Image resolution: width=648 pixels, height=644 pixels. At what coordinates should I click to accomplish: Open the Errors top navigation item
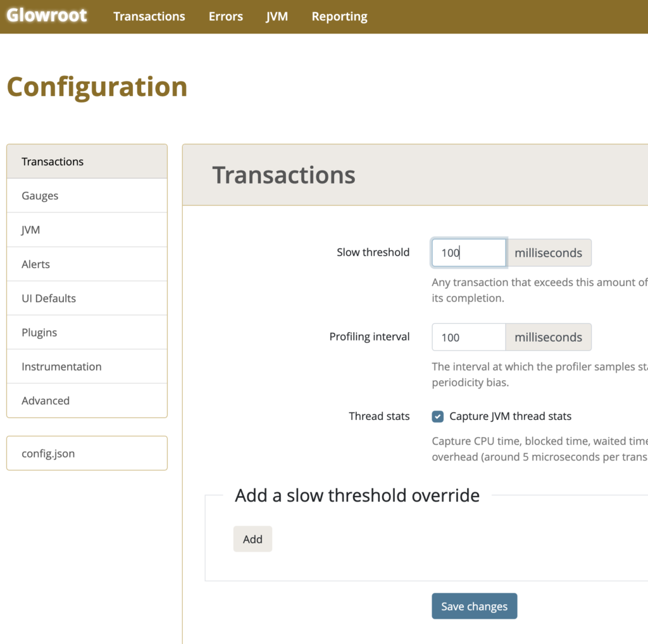click(x=225, y=16)
